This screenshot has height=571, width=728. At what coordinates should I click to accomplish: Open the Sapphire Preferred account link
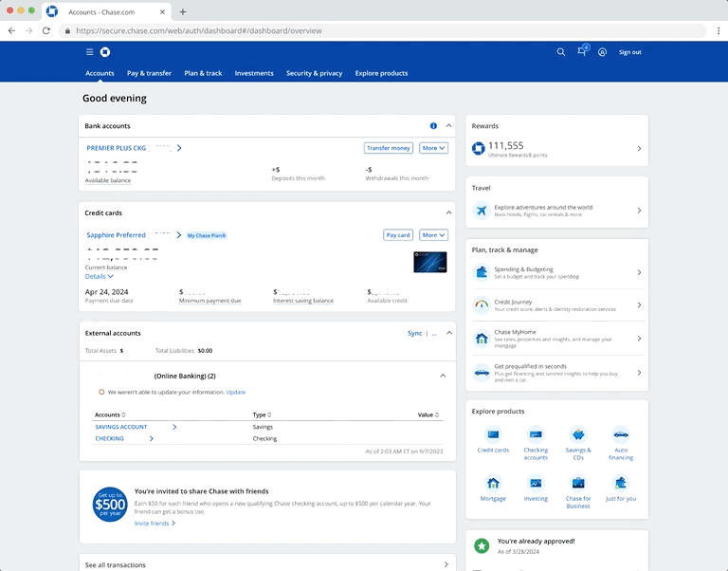coord(134,235)
